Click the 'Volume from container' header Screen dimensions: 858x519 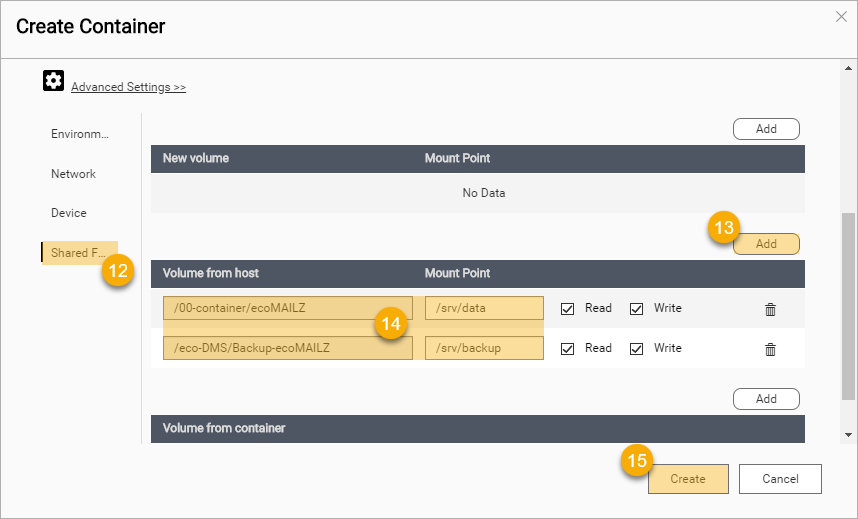click(x=224, y=428)
